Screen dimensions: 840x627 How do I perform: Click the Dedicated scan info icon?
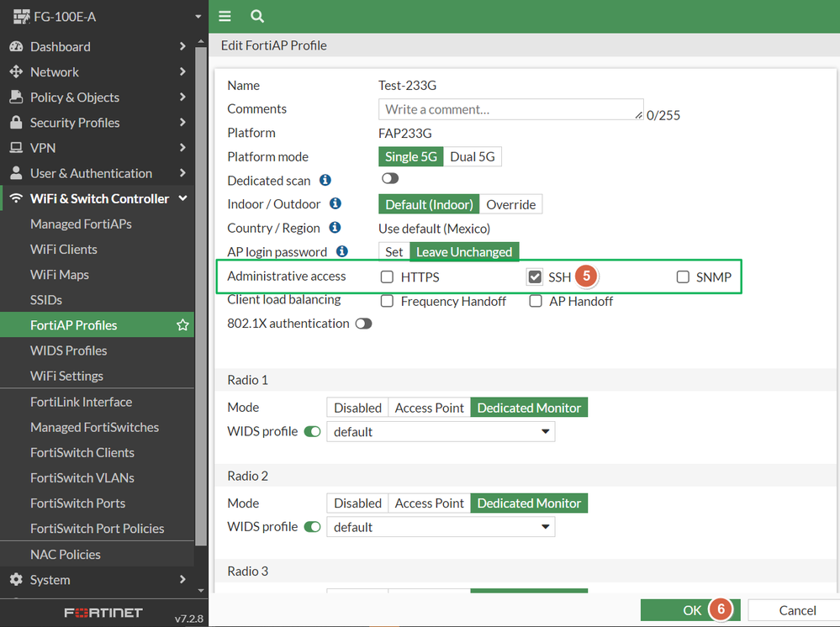click(325, 180)
